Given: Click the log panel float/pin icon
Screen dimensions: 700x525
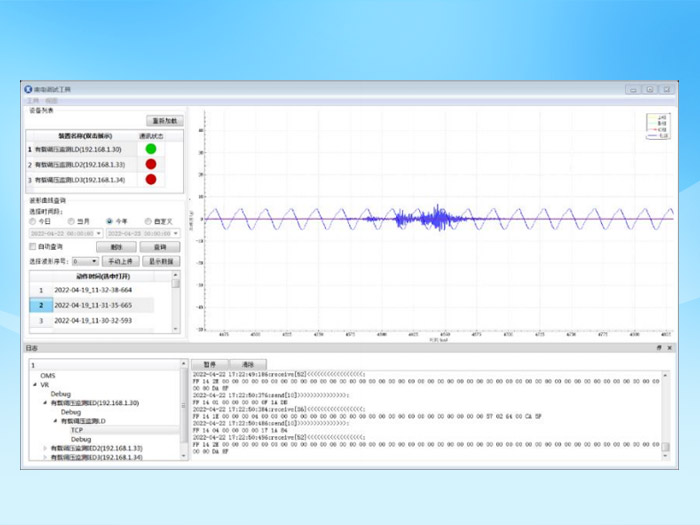Looking at the screenshot, I should (x=659, y=348).
